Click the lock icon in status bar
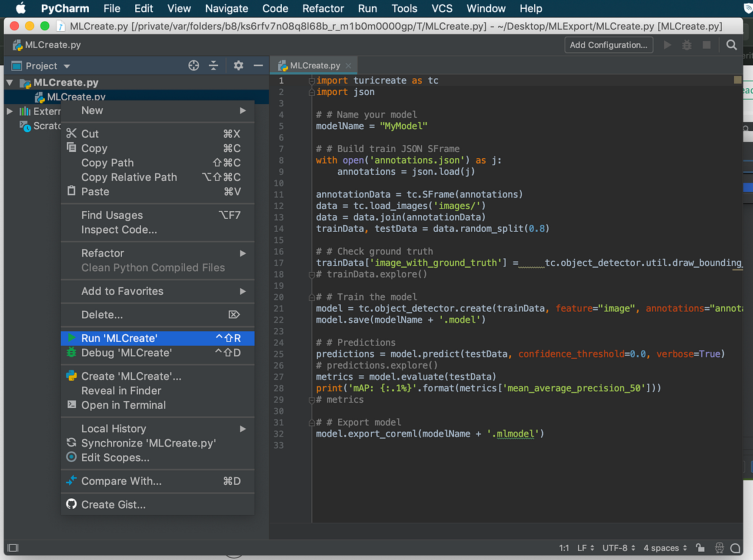The image size is (753, 560). (x=700, y=548)
